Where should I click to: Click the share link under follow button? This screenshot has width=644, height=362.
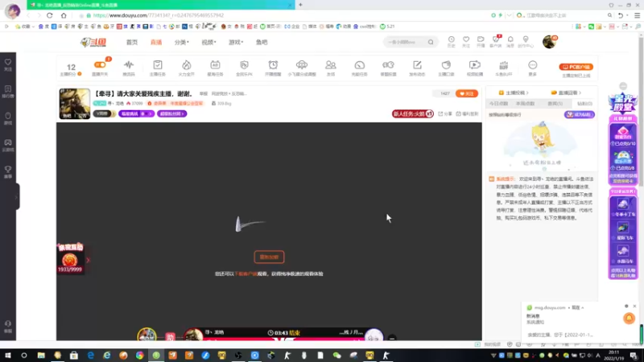point(445,113)
